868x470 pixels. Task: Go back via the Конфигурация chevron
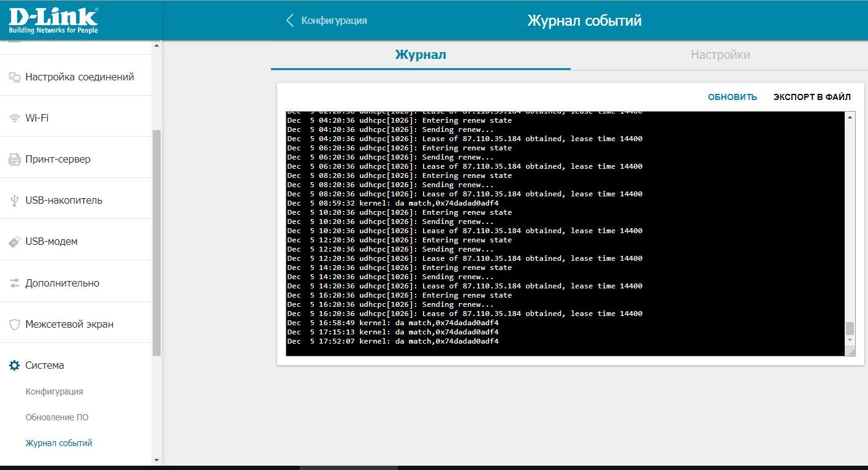coord(291,20)
